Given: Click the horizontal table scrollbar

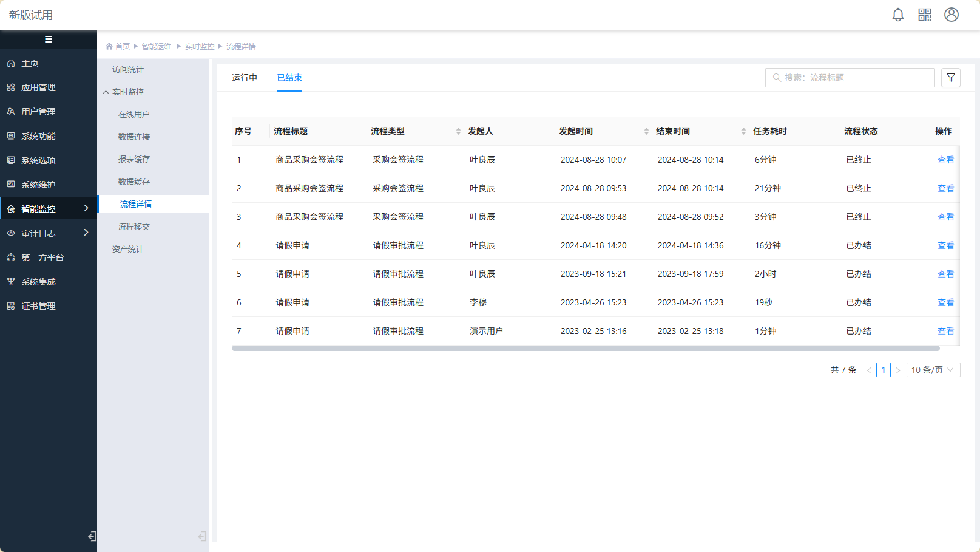Looking at the screenshot, I should click(586, 349).
